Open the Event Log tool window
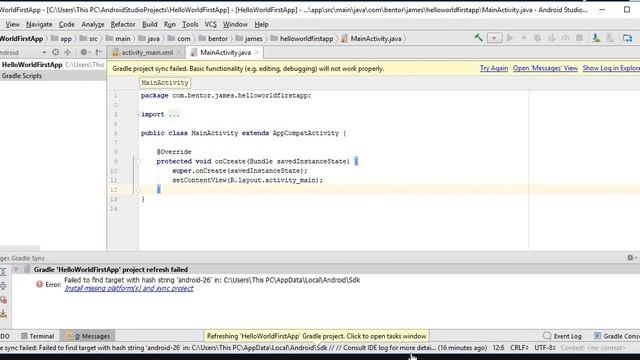640x360 pixels. point(562,336)
